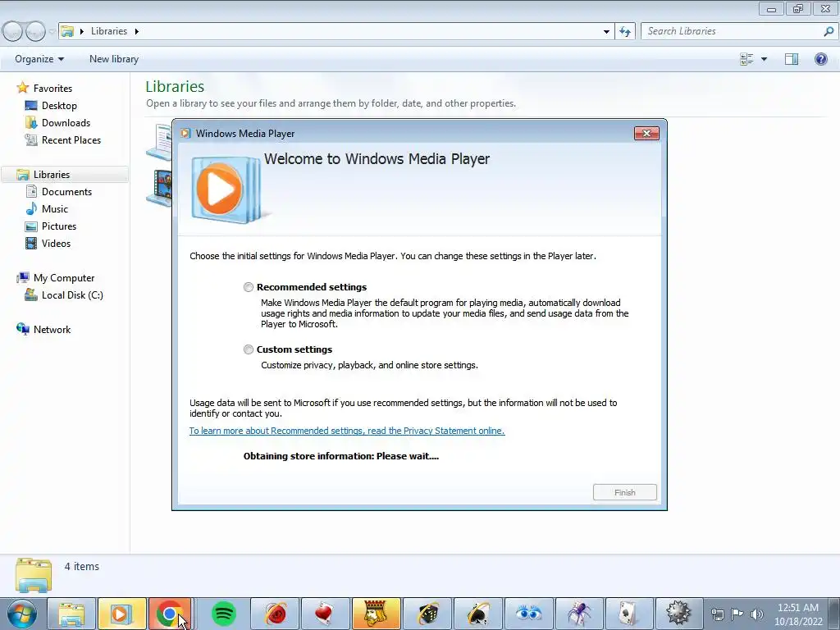The width and height of the screenshot is (840, 630).
Task: Open Spider Solitaire taskbar icon
Action: (579, 614)
